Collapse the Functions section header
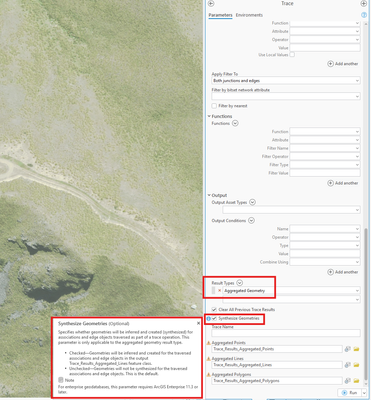 220,116
